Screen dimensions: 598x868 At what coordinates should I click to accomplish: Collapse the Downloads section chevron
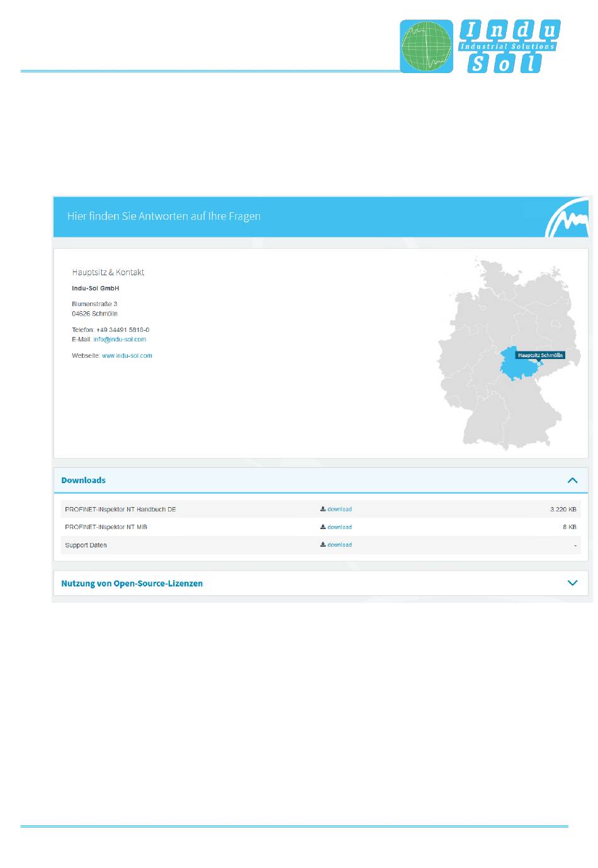coord(572,480)
